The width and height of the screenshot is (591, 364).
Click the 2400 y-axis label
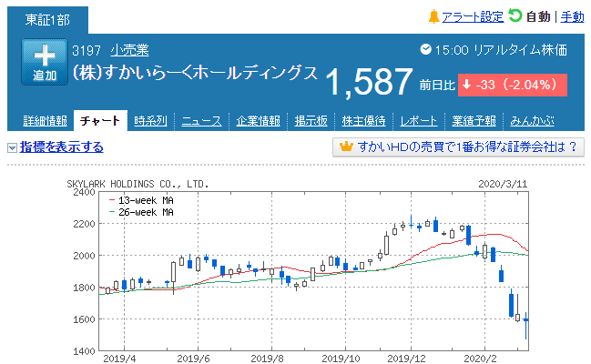84,192
